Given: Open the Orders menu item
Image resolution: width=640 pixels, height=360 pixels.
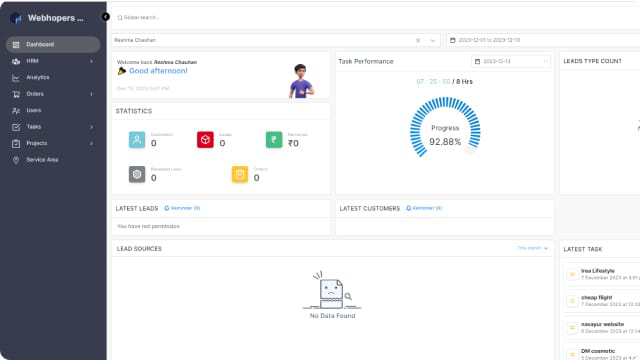Looking at the screenshot, I should point(53,94).
